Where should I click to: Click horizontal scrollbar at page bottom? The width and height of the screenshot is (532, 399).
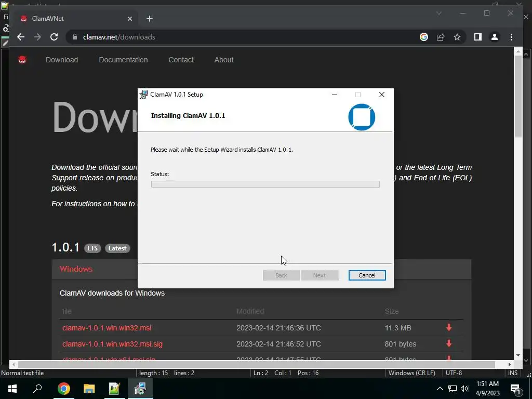(257, 364)
